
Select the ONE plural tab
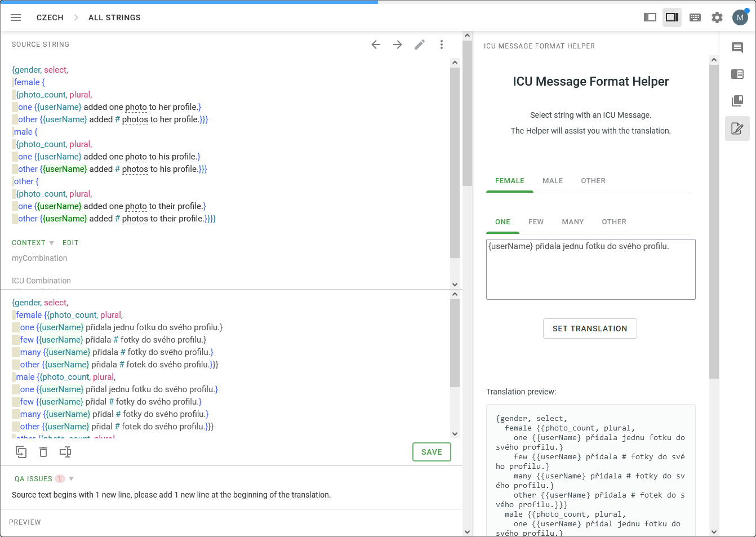coord(502,222)
